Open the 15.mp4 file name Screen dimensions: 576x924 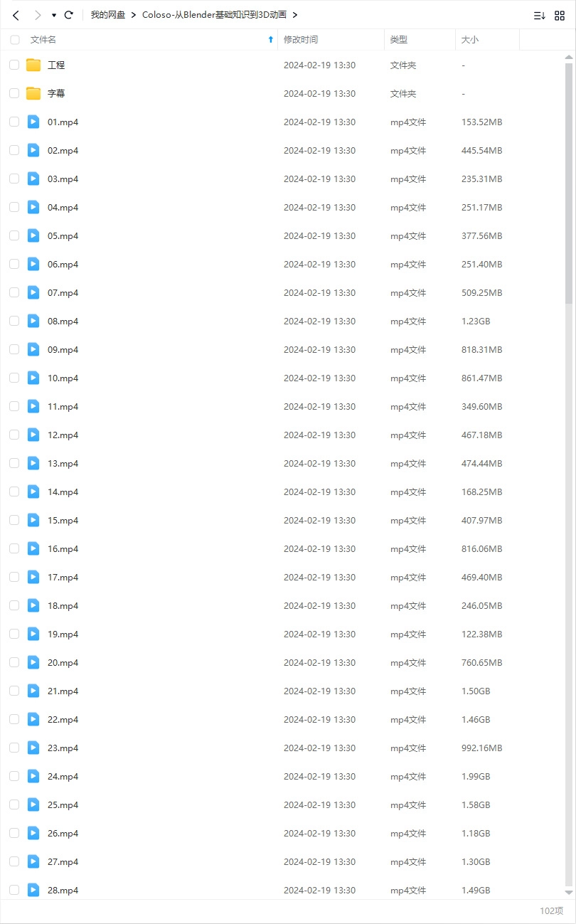[63, 520]
